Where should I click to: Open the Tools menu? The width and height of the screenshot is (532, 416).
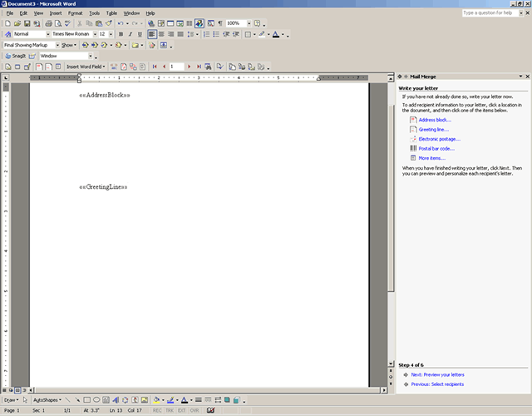[x=94, y=13]
